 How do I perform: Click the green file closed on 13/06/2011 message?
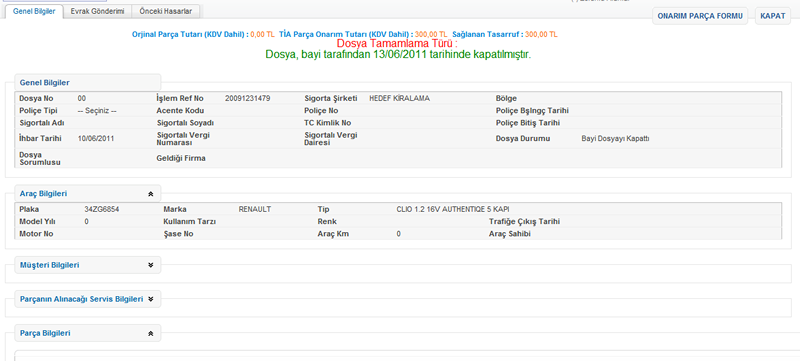pos(398,55)
